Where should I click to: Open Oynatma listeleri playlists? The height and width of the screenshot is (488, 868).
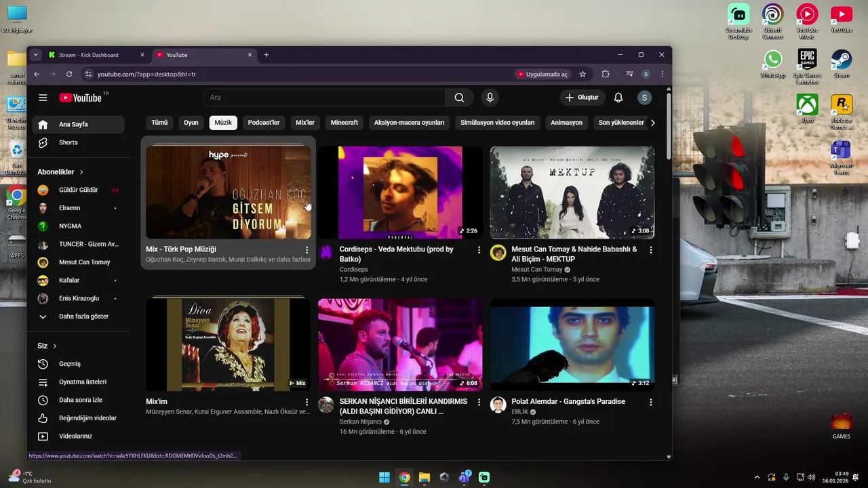click(77, 382)
